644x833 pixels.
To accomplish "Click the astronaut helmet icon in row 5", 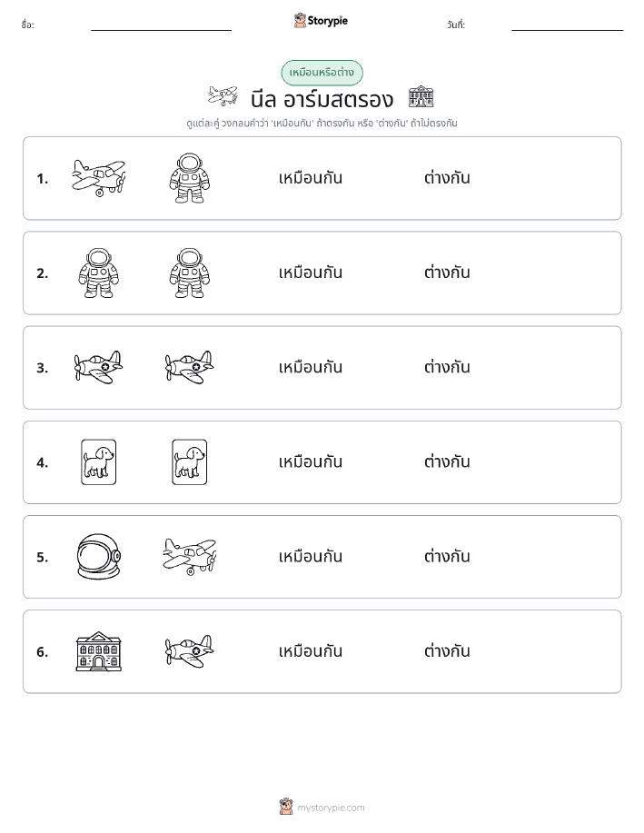I will tap(99, 557).
